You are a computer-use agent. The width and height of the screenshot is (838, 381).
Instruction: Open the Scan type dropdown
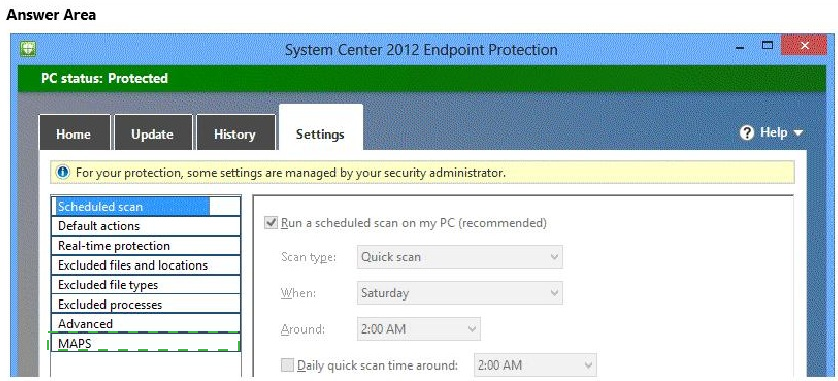point(460,257)
